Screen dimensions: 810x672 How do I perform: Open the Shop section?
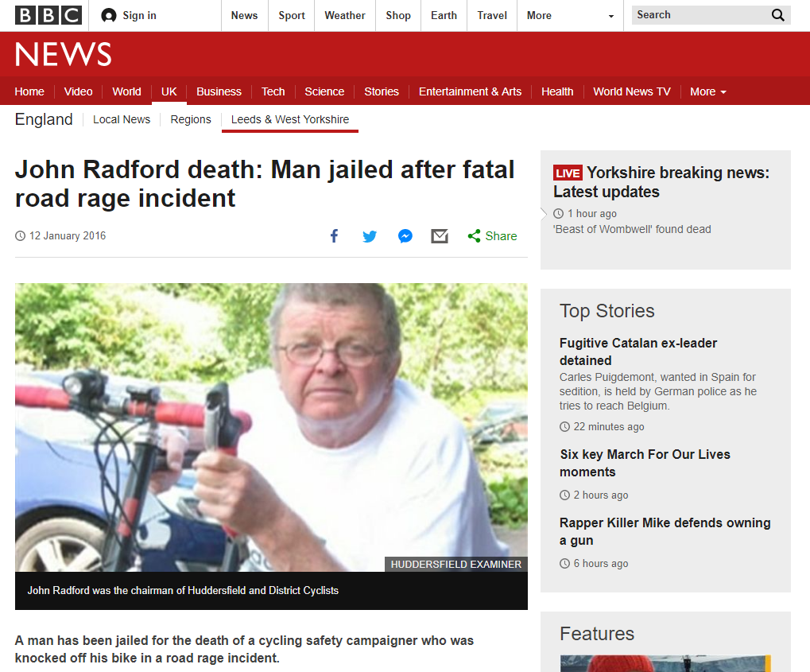coord(397,16)
